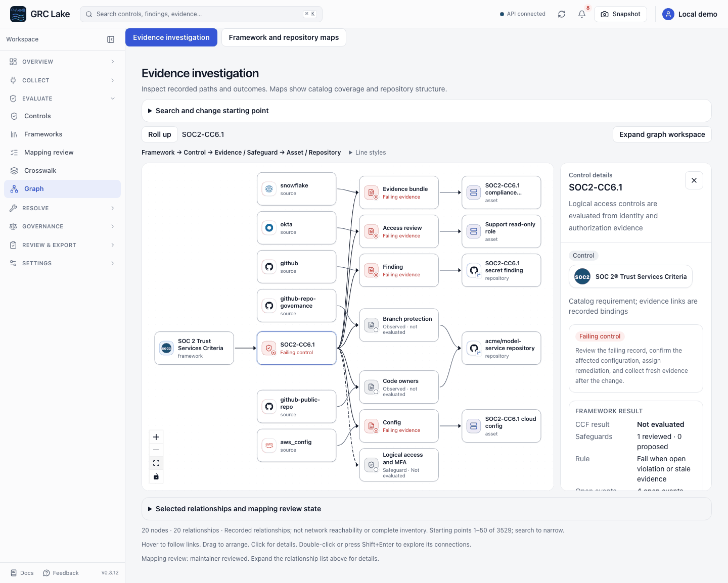Screen dimensions: 728x583
Task: Expand the Governance sidebar section
Action: (x=62, y=226)
